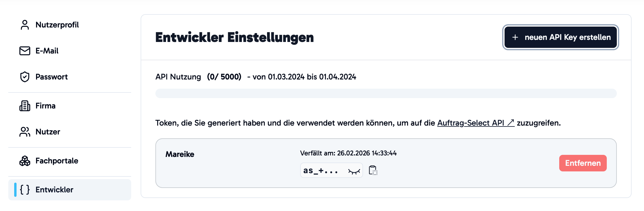
Task: Click the Entwickler curly braces icon
Action: [25, 190]
